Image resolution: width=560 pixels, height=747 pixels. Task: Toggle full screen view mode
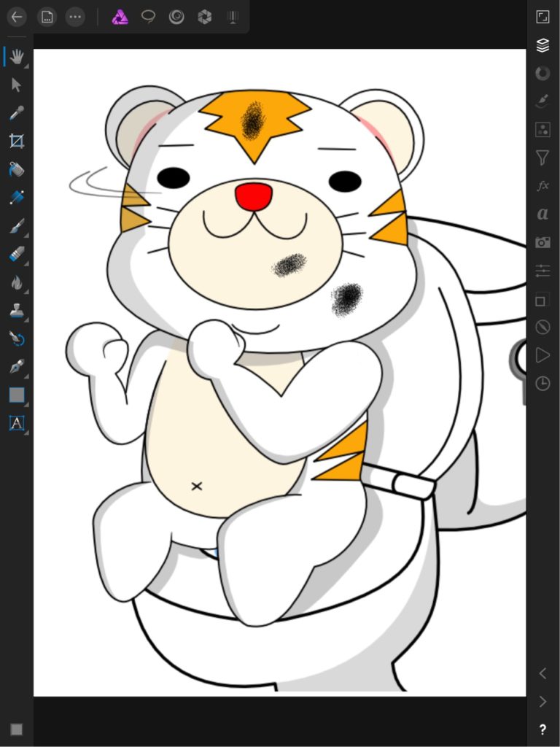point(542,17)
